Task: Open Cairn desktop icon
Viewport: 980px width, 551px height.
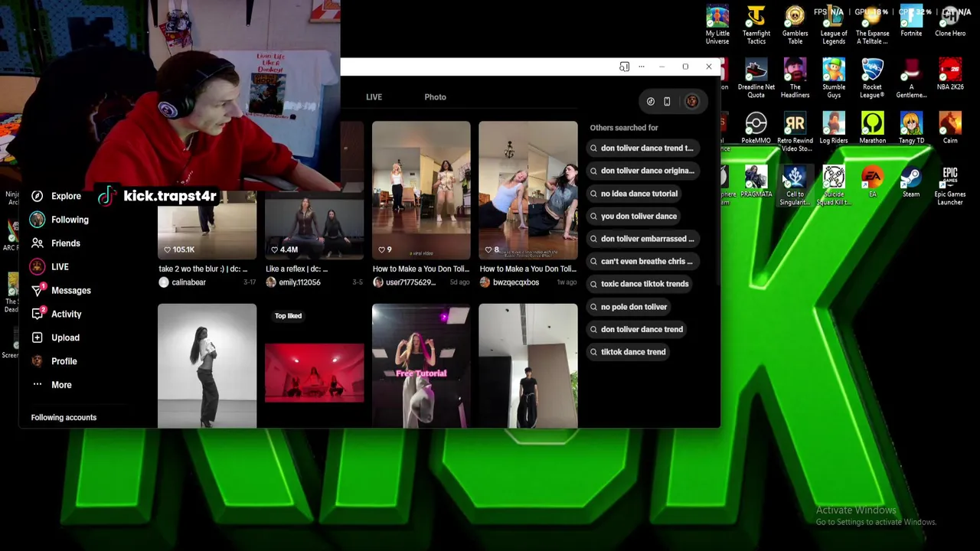Action: pos(950,129)
